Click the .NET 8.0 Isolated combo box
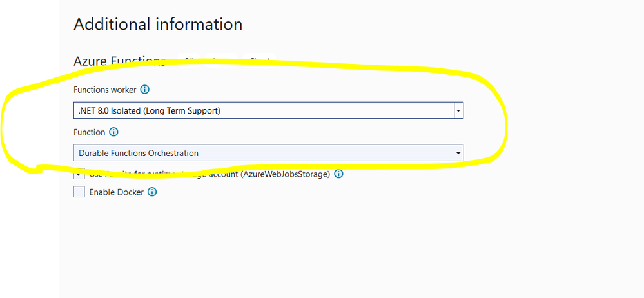 pyautogui.click(x=258, y=111)
